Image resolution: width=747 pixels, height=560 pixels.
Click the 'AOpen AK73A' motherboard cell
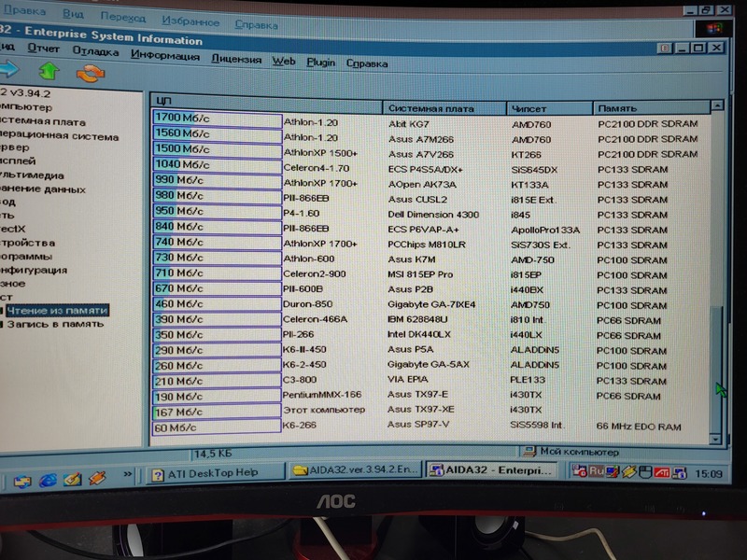tap(422, 184)
